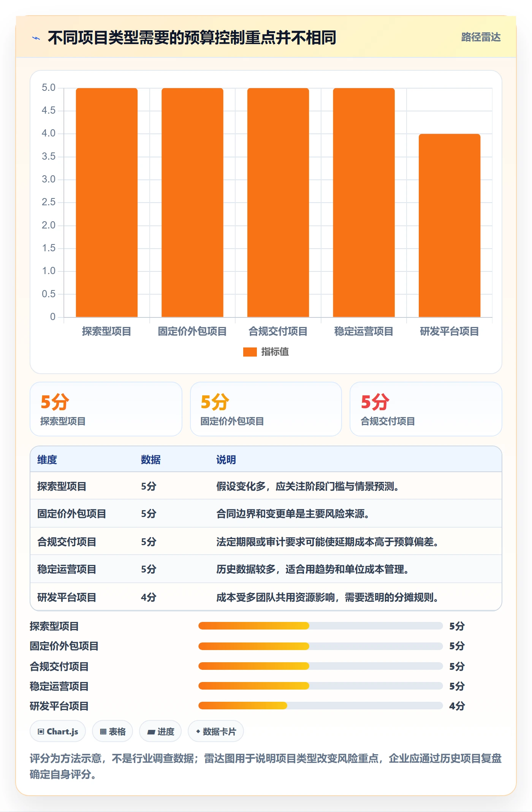Click the 合规交付项目 bar in chart
This screenshot has height=812, width=532.
point(278,203)
